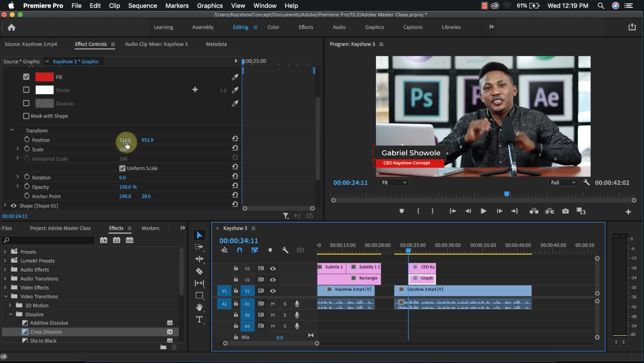The width and height of the screenshot is (644, 363).
Task: Collapse the Transform section
Action: [12, 130]
